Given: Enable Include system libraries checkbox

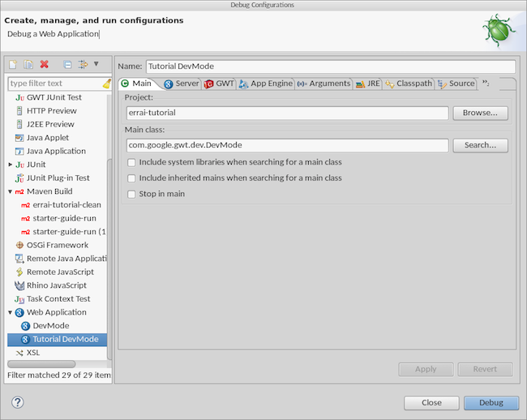Looking at the screenshot, I should click(x=131, y=163).
